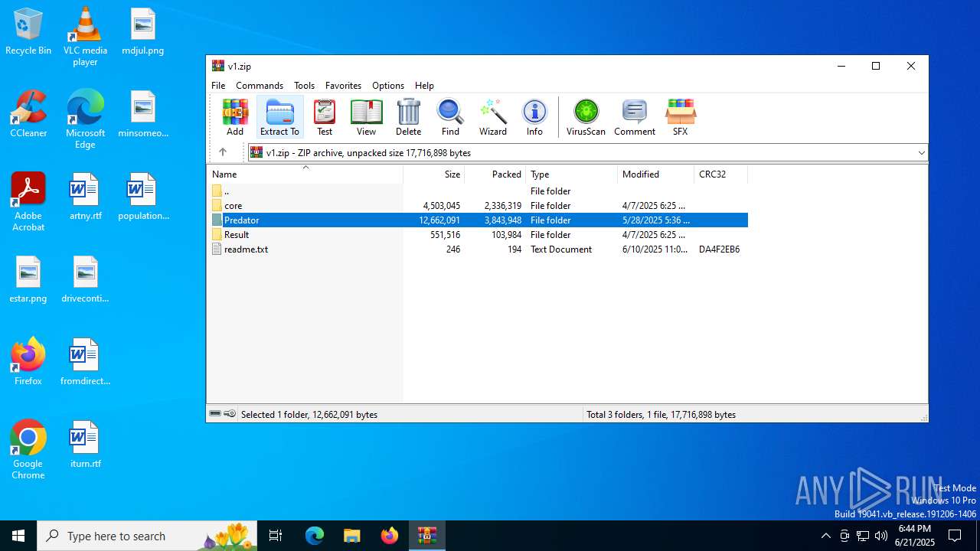Select the estar.png desktop file
Viewport: 980px width, 551px height.
point(28,279)
